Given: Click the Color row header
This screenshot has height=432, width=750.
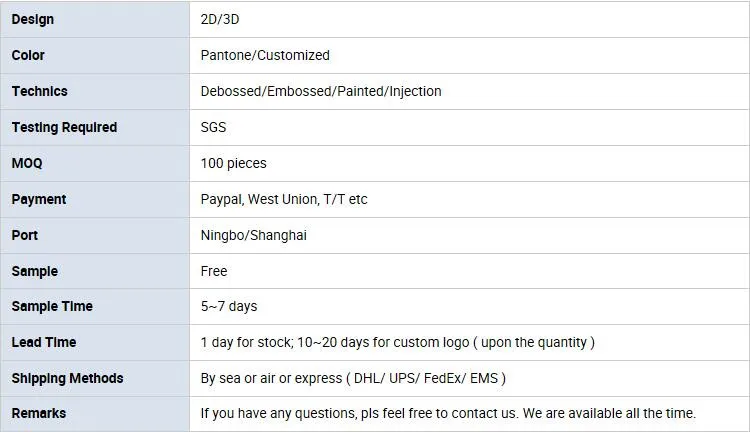Looking at the screenshot, I should tap(95, 55).
